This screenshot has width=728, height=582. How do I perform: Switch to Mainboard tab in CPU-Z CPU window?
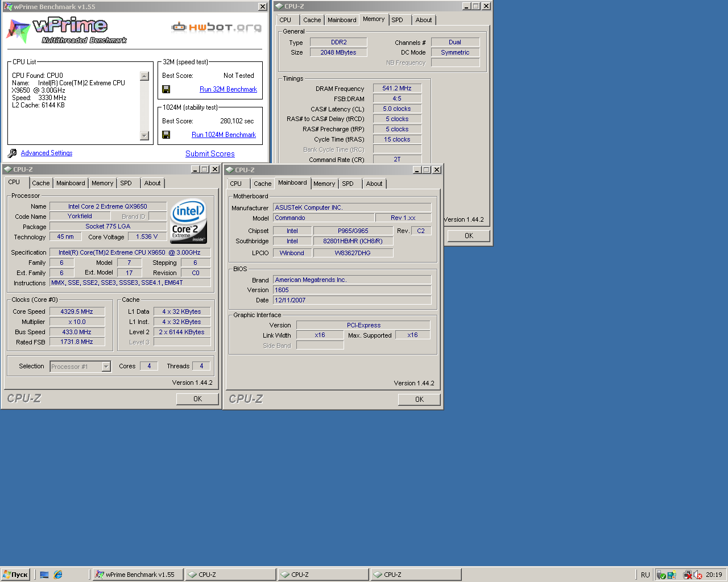pyautogui.click(x=71, y=183)
